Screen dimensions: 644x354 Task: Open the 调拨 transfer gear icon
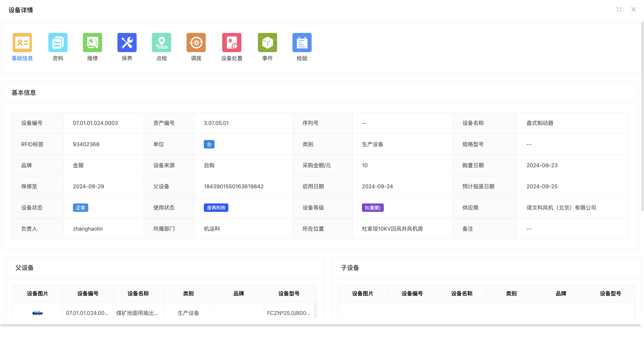(196, 43)
